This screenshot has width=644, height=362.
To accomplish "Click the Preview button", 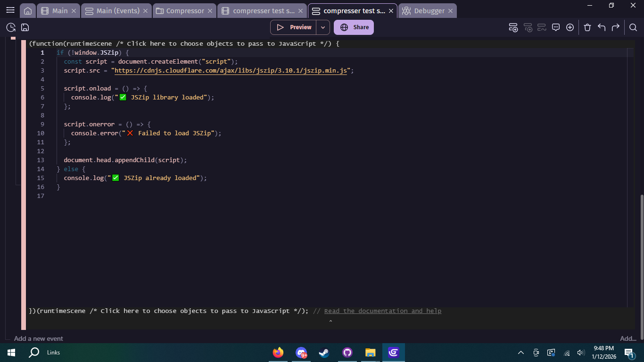I will (296, 27).
